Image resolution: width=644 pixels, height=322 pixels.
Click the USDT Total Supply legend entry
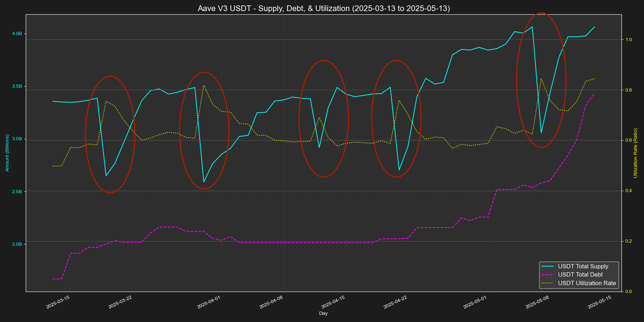(583, 266)
